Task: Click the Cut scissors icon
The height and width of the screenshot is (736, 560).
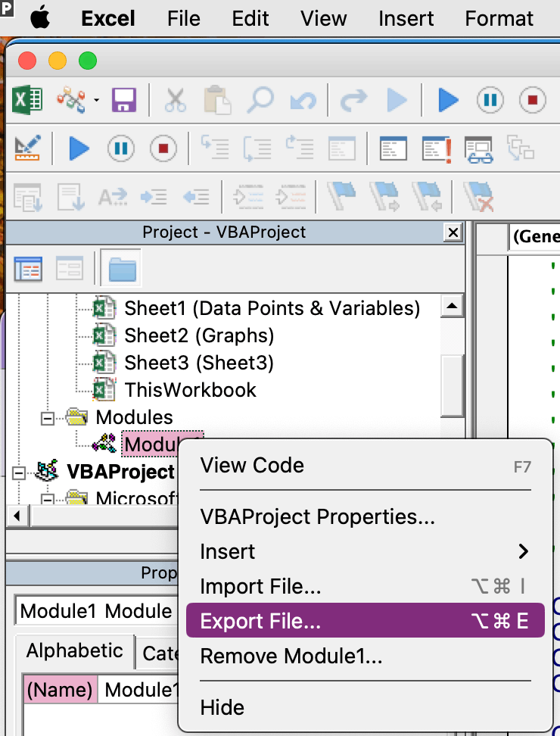Action: (x=176, y=99)
